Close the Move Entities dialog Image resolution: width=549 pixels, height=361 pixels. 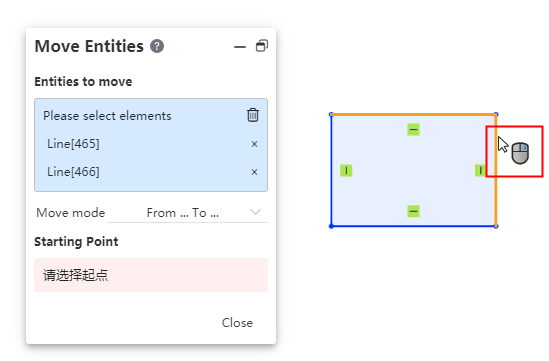[x=237, y=322]
